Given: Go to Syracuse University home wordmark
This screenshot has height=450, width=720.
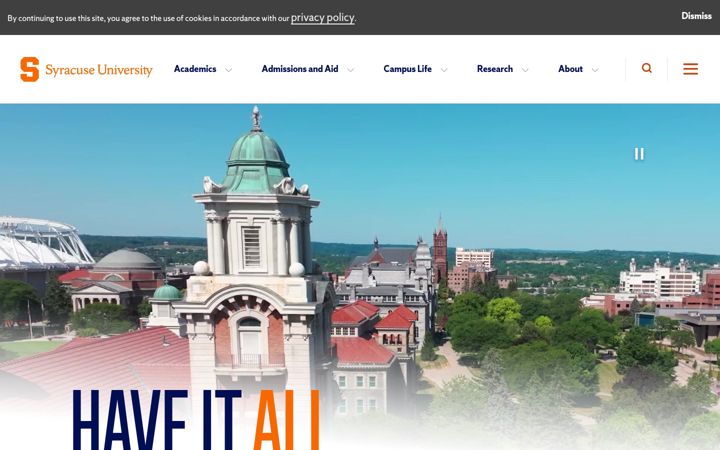Looking at the screenshot, I should [99, 70].
